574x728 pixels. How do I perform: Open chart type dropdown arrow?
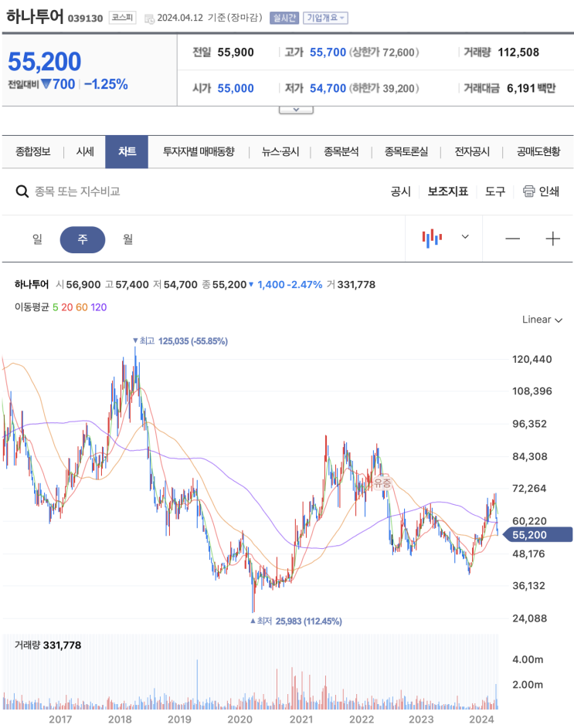[x=465, y=237]
